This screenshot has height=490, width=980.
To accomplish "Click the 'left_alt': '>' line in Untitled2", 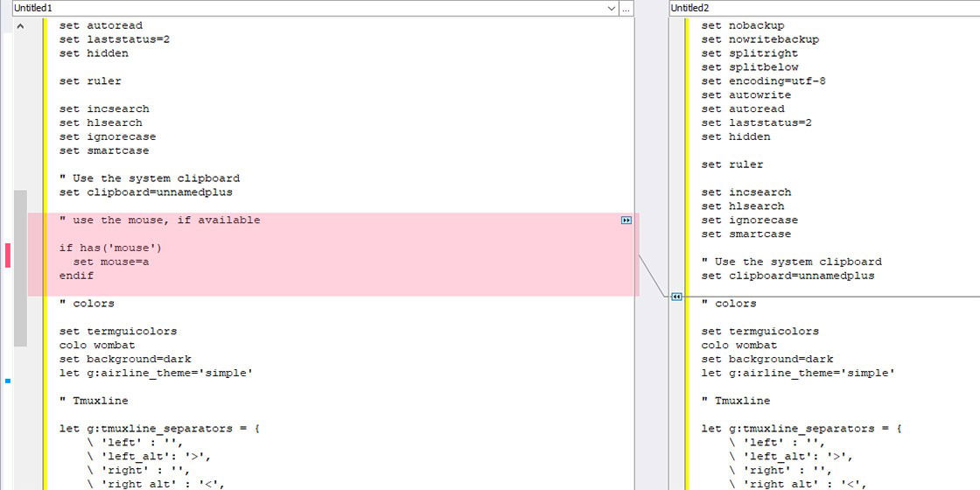I will click(x=792, y=456).
